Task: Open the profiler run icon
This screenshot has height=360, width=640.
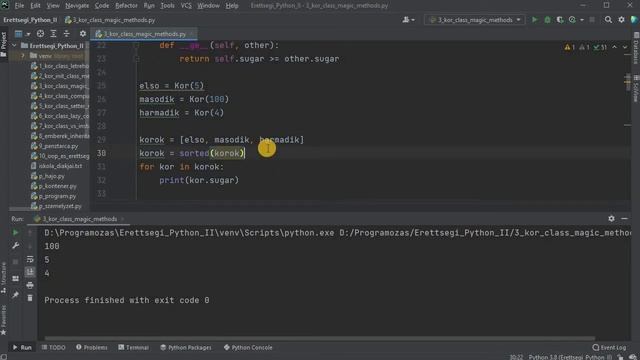Action: [572, 20]
